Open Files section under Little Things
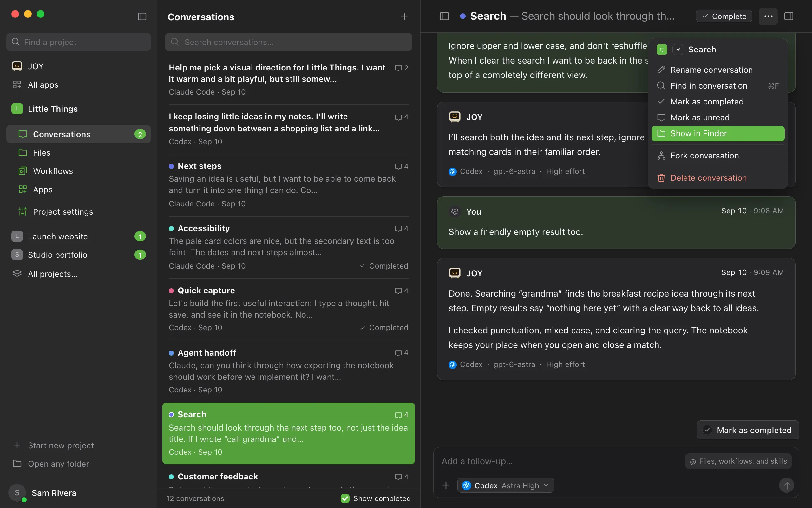Image resolution: width=812 pixels, height=508 pixels. click(79, 152)
